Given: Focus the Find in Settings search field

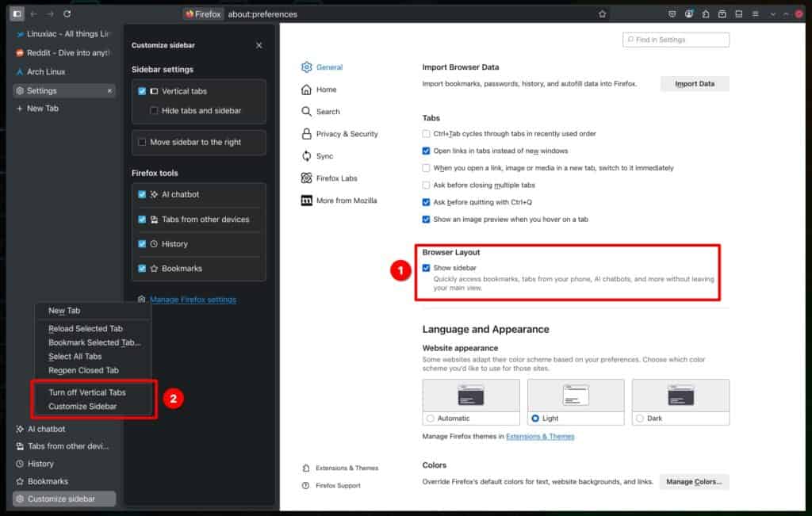Looking at the screenshot, I should click(x=676, y=40).
